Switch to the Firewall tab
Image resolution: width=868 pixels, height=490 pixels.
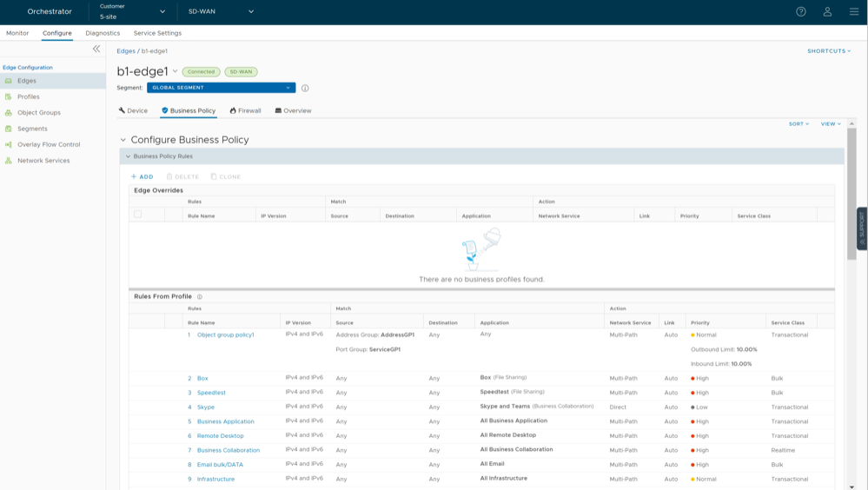click(x=245, y=111)
